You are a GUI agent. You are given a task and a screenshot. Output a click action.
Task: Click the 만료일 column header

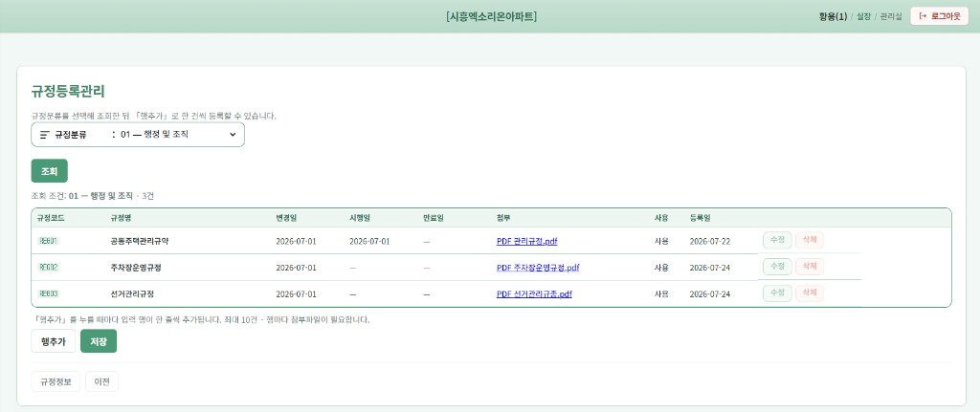[x=433, y=218]
